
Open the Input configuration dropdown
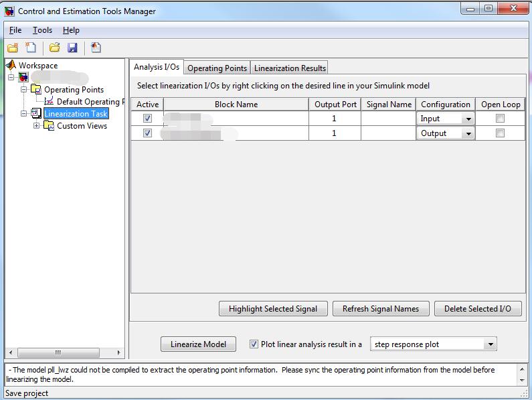coord(468,119)
